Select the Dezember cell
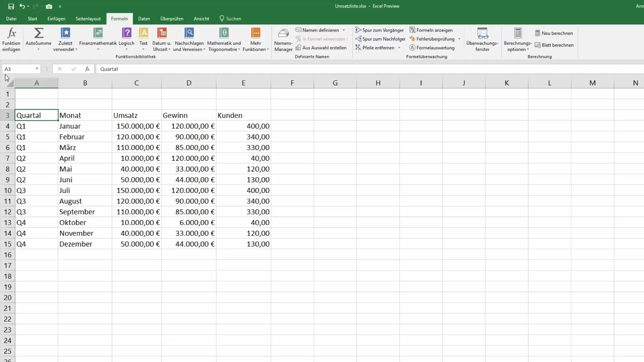 [85, 244]
